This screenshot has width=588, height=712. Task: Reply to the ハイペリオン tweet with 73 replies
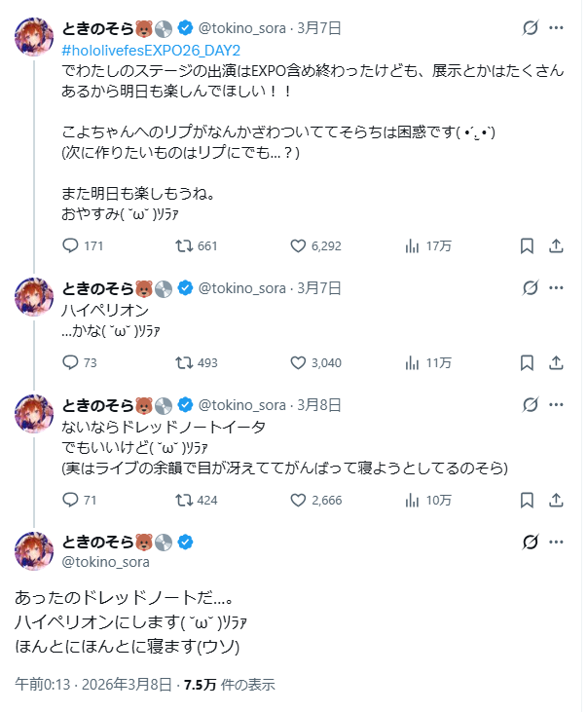[70, 363]
